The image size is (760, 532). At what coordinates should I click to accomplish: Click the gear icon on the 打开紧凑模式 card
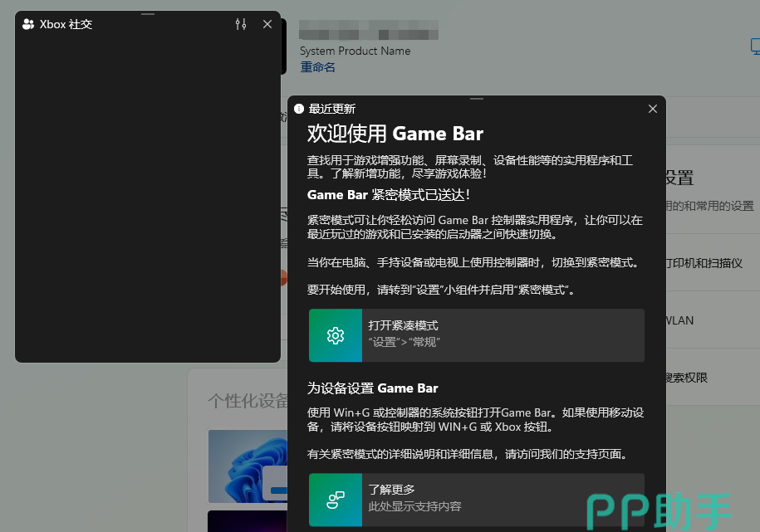coord(336,335)
